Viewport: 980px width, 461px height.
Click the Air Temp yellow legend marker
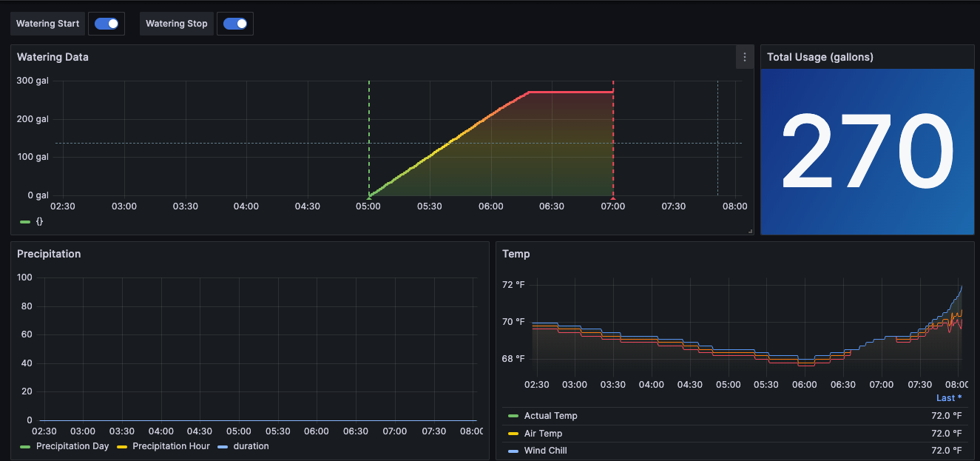[x=513, y=432]
